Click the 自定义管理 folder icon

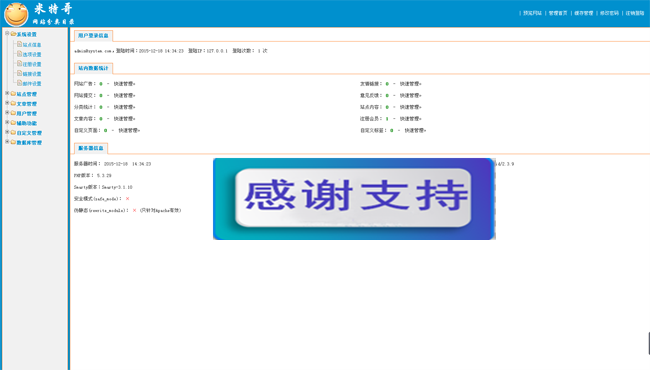tap(13, 133)
